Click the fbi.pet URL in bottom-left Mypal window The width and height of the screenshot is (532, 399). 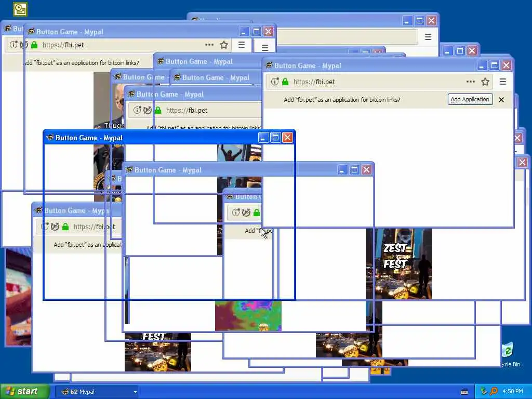(95, 227)
